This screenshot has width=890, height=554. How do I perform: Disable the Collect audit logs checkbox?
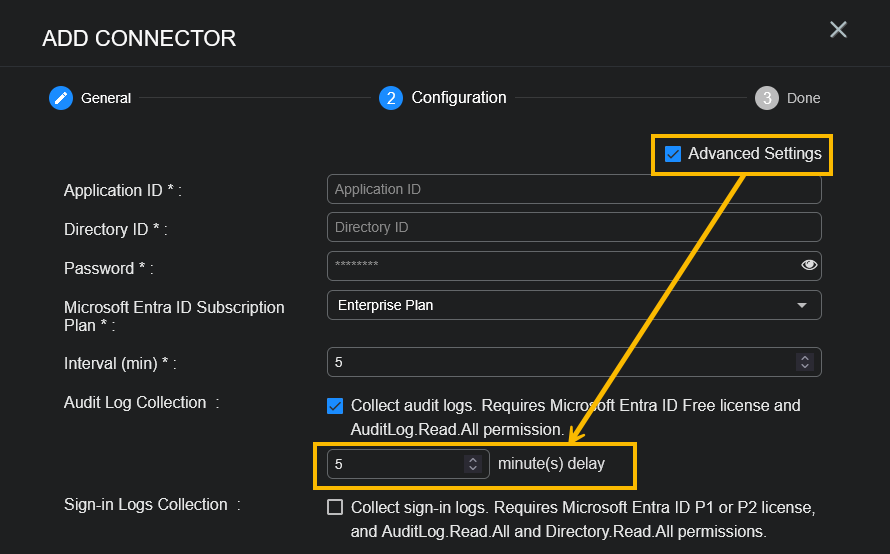tap(335, 406)
